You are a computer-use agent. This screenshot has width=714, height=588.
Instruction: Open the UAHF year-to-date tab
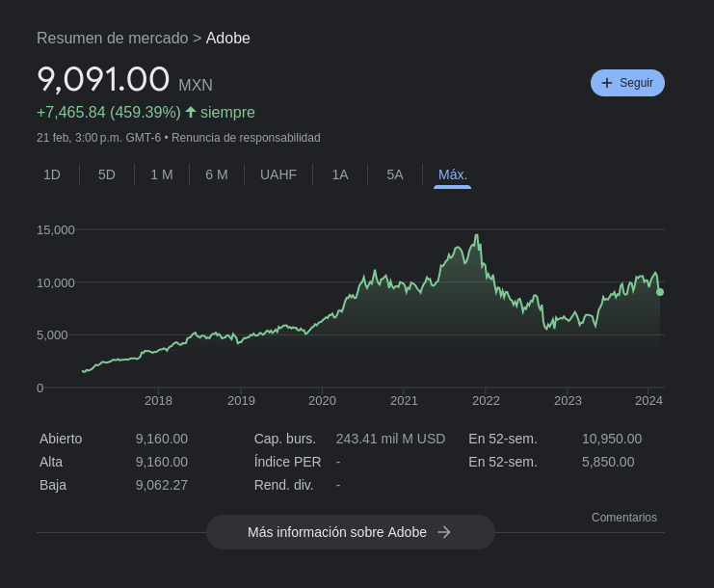[x=278, y=174]
